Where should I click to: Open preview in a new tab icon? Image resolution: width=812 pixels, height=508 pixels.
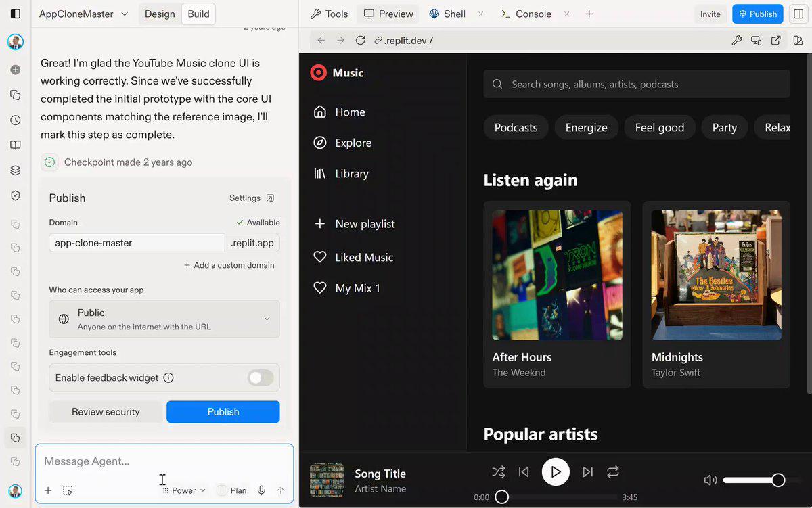(x=776, y=41)
